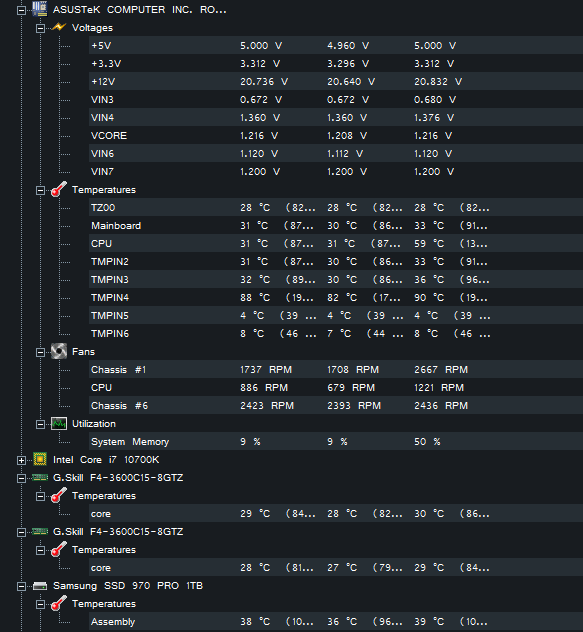583x632 pixels.
Task: Click the first G.Skill RAM module icon
Action: [40, 477]
